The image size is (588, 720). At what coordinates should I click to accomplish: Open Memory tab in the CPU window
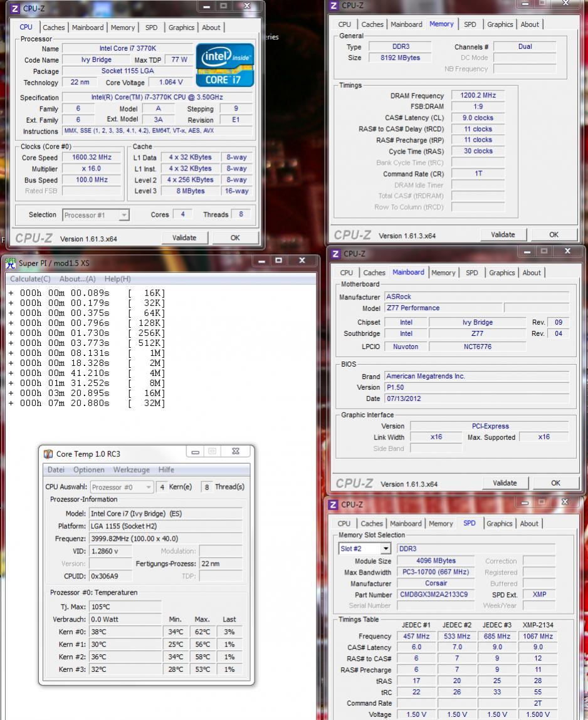tap(123, 28)
